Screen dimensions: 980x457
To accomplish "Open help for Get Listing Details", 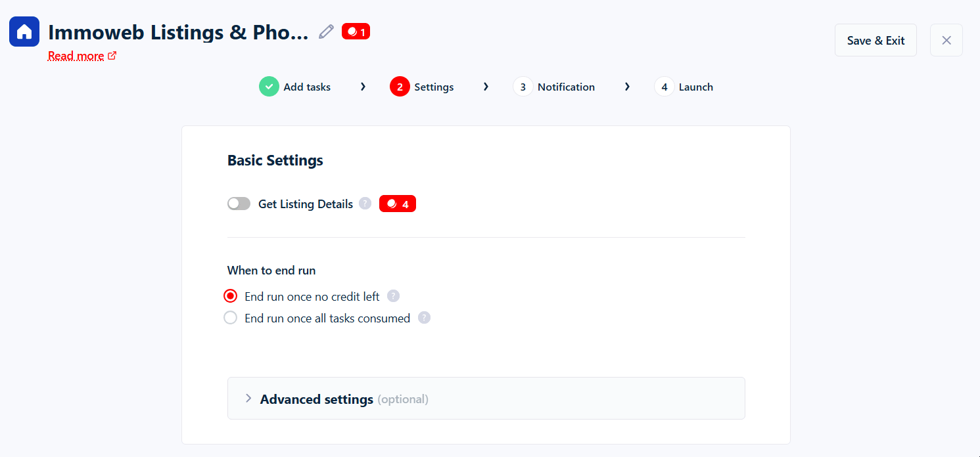I will [x=365, y=204].
